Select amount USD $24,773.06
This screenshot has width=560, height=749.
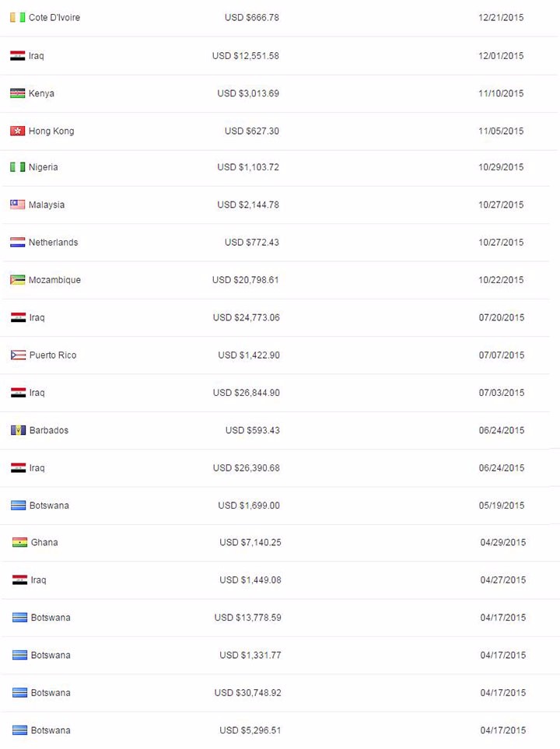pos(246,317)
